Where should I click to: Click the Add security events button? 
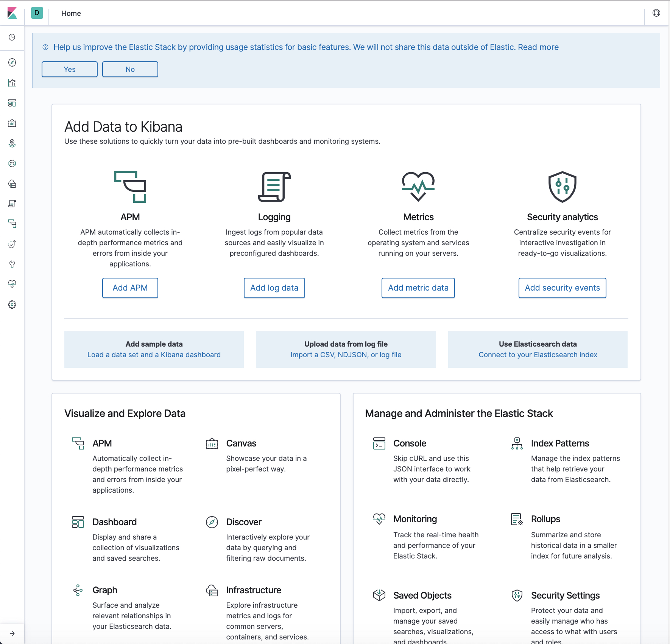click(562, 288)
